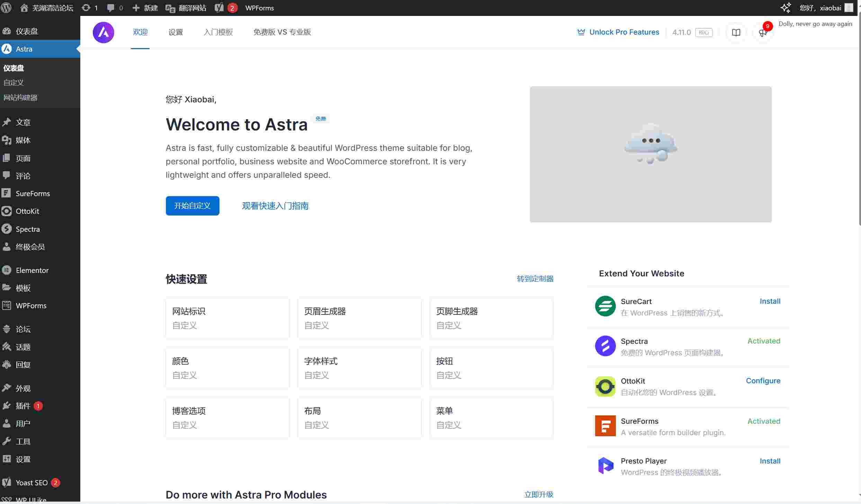The height and width of the screenshot is (504, 861).
Task: Switch to the 免费版 VS 专业版 tab
Action: tap(282, 32)
